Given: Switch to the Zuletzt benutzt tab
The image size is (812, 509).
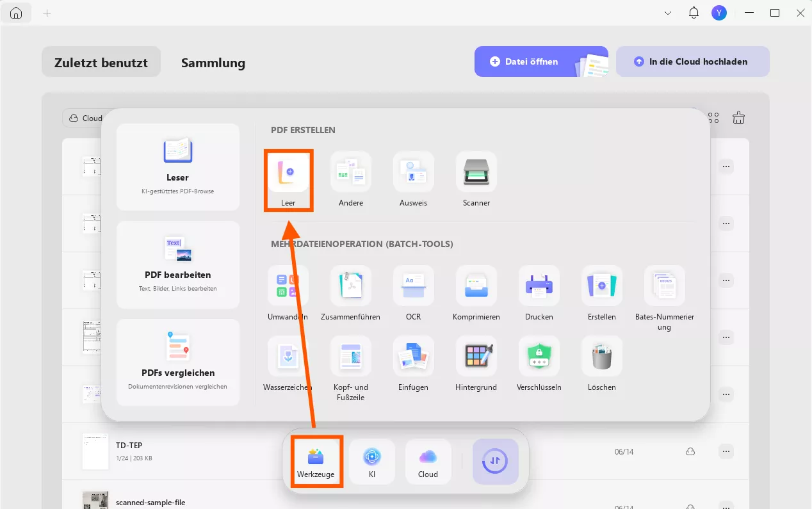Looking at the screenshot, I should click(x=101, y=62).
